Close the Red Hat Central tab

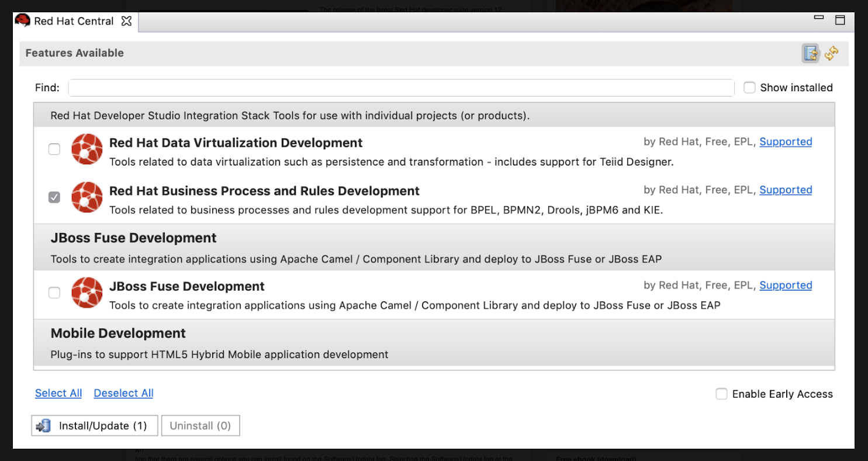pyautogui.click(x=126, y=22)
